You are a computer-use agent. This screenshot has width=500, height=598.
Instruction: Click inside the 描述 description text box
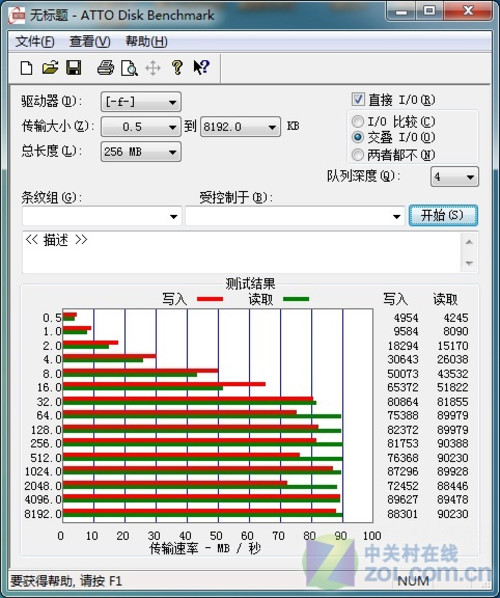(x=241, y=252)
